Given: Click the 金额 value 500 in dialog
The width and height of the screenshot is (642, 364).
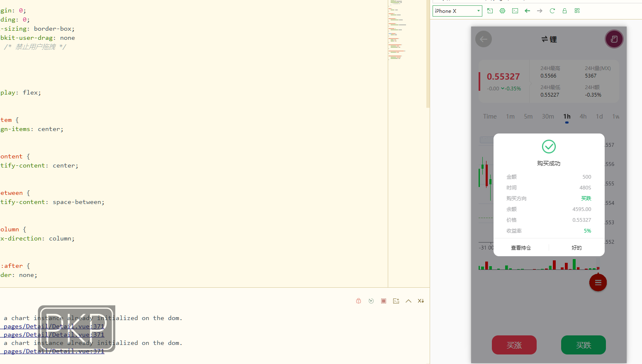Looking at the screenshot, I should (x=587, y=177).
